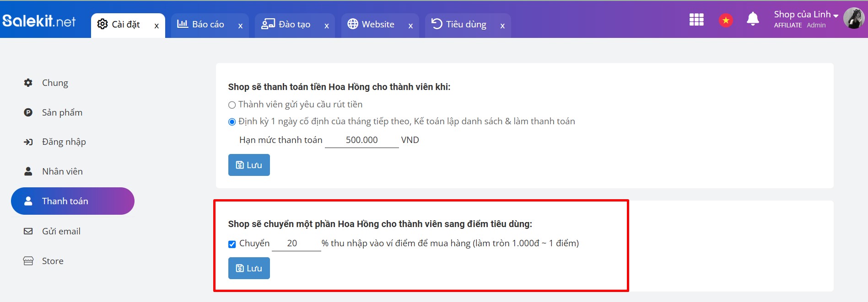Close the Cài đặt tab
The image size is (868, 302).
click(156, 26)
